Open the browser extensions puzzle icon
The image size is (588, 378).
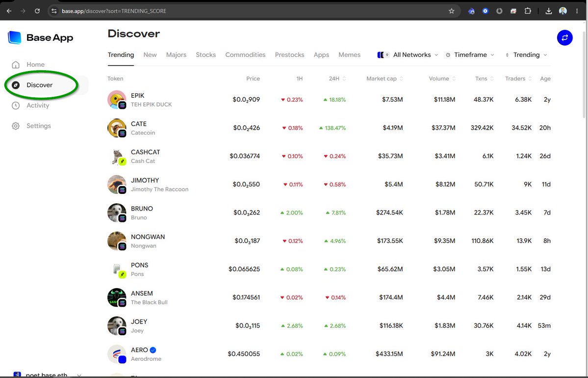tap(528, 11)
